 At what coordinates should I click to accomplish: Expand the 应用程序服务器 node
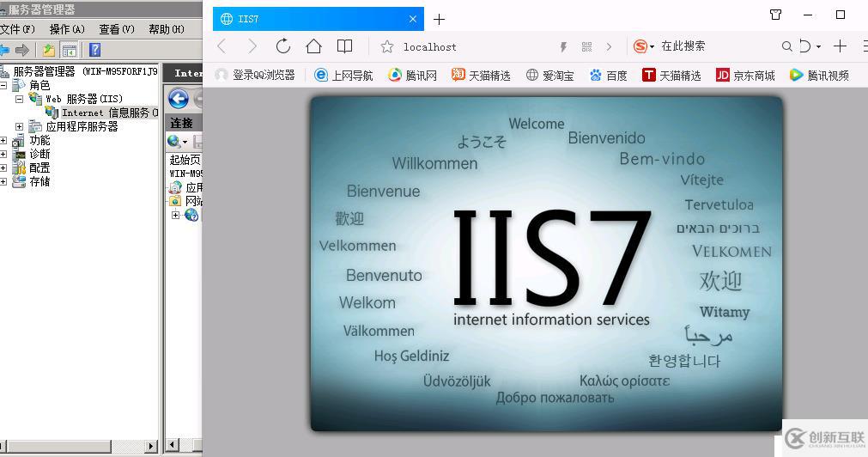pos(19,127)
